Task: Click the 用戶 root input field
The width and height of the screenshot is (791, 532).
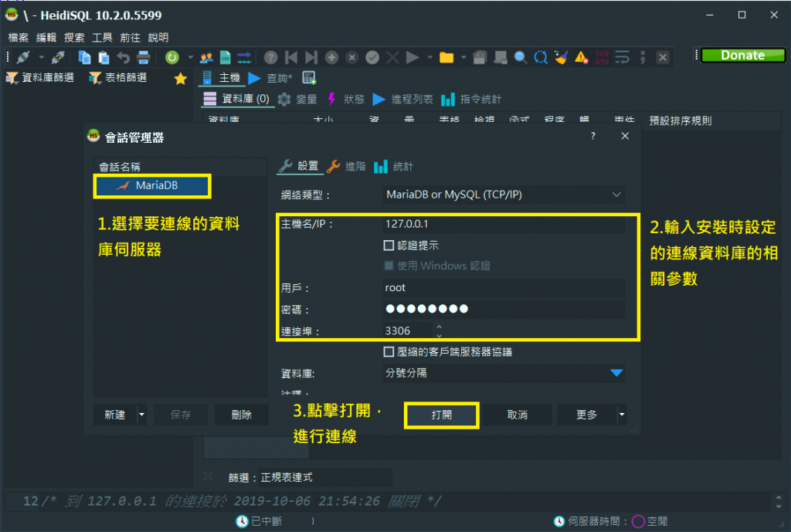Action: [x=503, y=288]
